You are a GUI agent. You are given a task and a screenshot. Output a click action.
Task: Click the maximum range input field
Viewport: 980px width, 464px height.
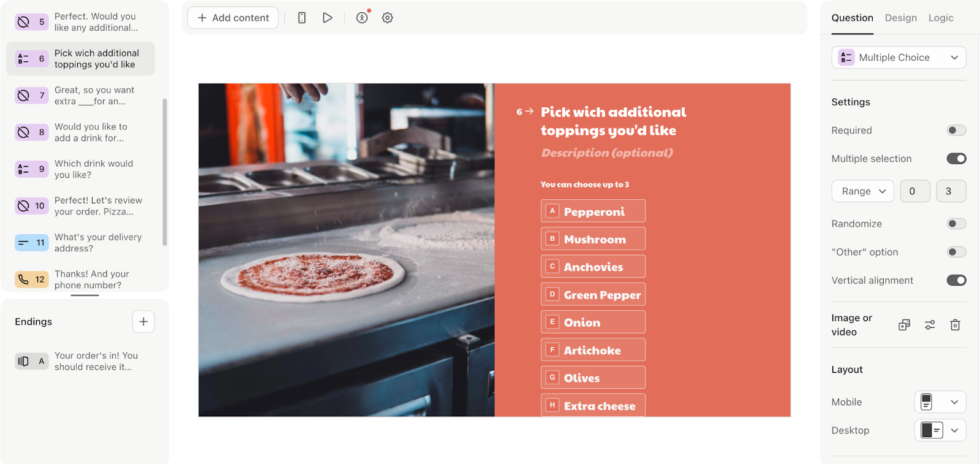pyautogui.click(x=951, y=191)
